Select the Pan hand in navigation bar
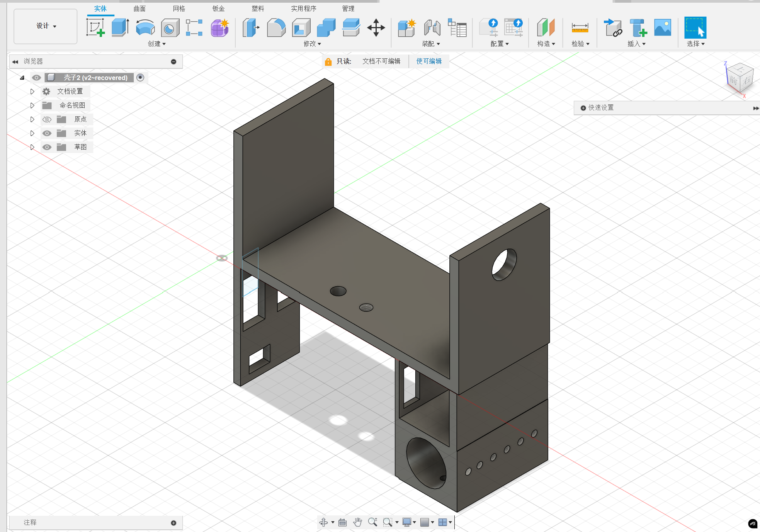This screenshot has height=532, width=760. [357, 522]
